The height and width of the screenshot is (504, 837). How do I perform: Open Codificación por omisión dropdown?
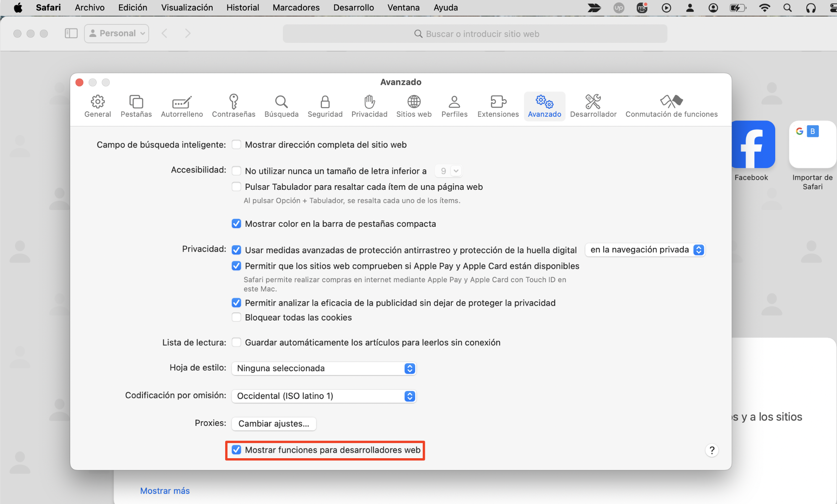pyautogui.click(x=324, y=396)
